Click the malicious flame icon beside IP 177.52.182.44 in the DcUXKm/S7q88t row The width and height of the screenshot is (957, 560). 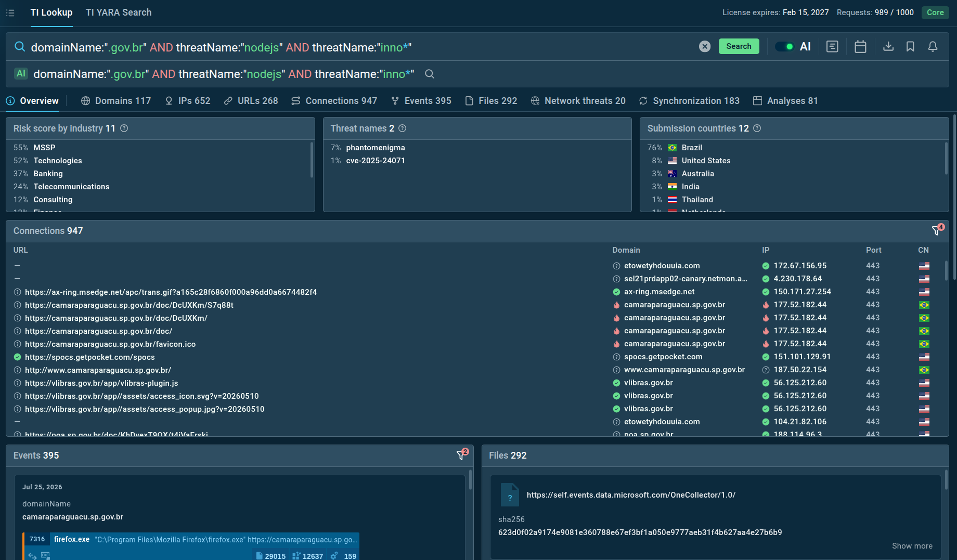tap(766, 305)
